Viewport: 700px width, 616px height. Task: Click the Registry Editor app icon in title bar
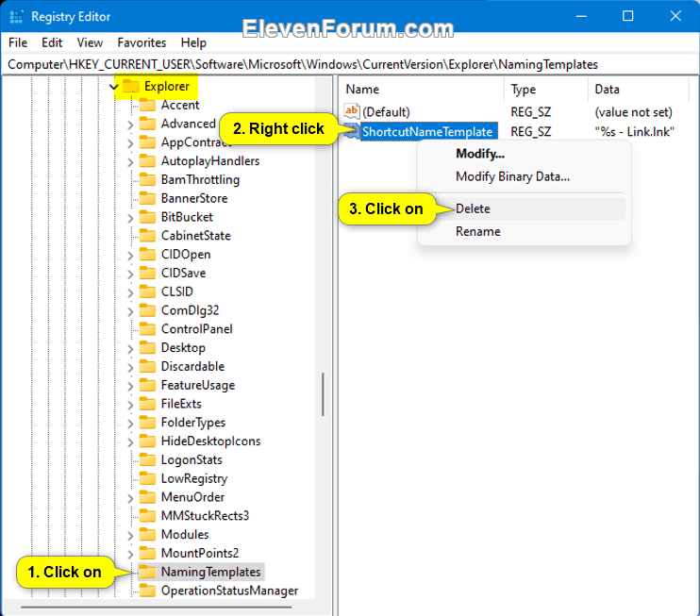17,17
